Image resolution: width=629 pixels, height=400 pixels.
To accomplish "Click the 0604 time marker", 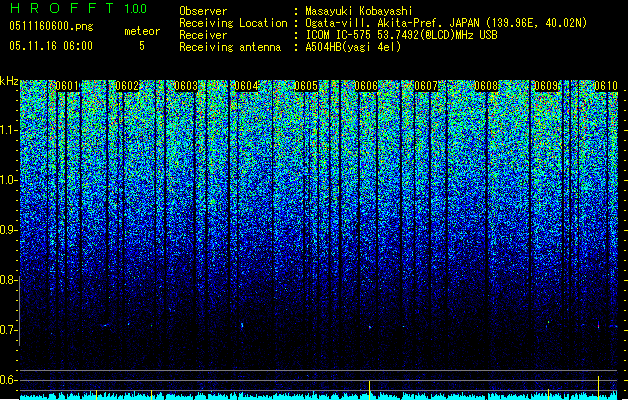I will 246,86.
